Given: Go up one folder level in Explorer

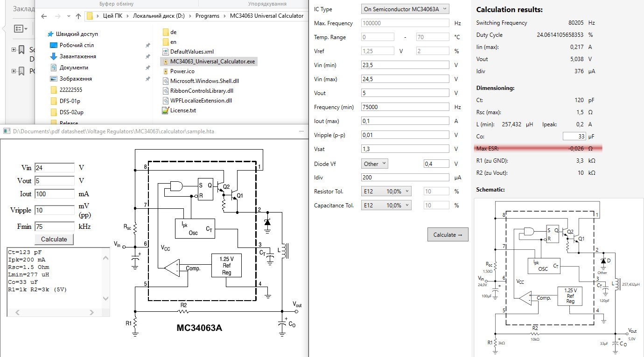Looking at the screenshot, I should [78, 16].
